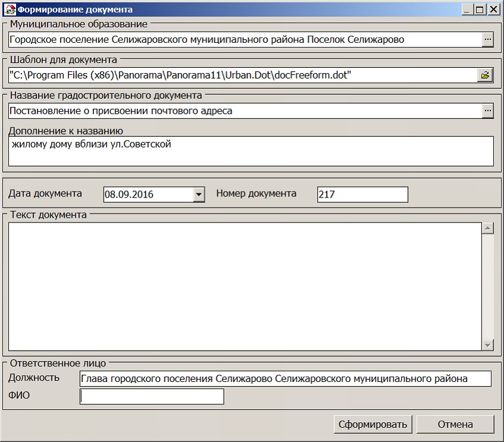Click the folder icon to browse template file
The image size is (504, 442).
(x=485, y=75)
